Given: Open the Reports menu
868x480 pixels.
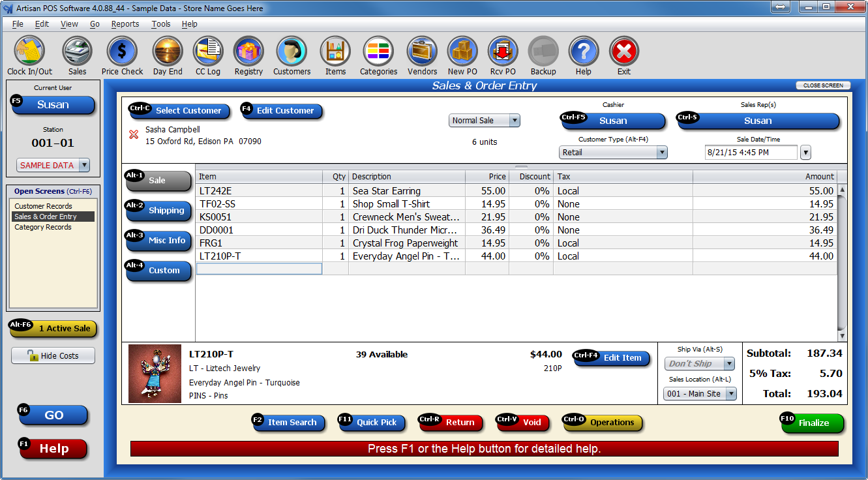Looking at the screenshot, I should [125, 24].
